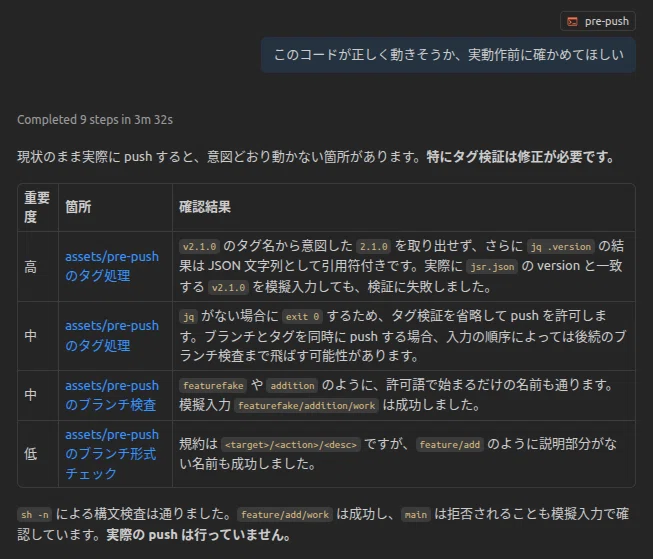Click the 重要度 column header
Image resolution: width=653 pixels, height=559 pixels.
coord(37,207)
